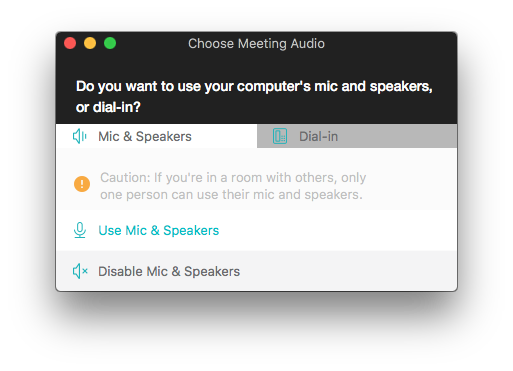This screenshot has width=513, height=371.
Task: Click the caution message about sharing a room
Action: pyautogui.click(x=233, y=186)
